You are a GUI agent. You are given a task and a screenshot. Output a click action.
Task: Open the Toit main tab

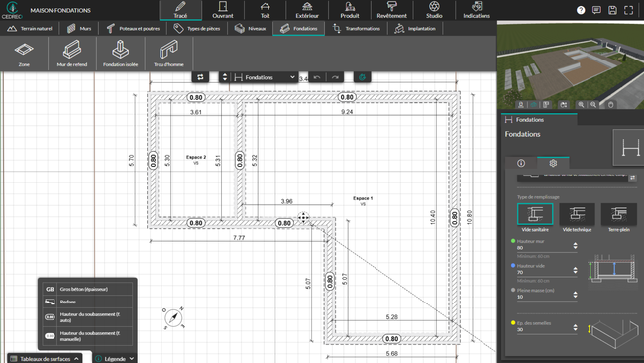[265, 10]
